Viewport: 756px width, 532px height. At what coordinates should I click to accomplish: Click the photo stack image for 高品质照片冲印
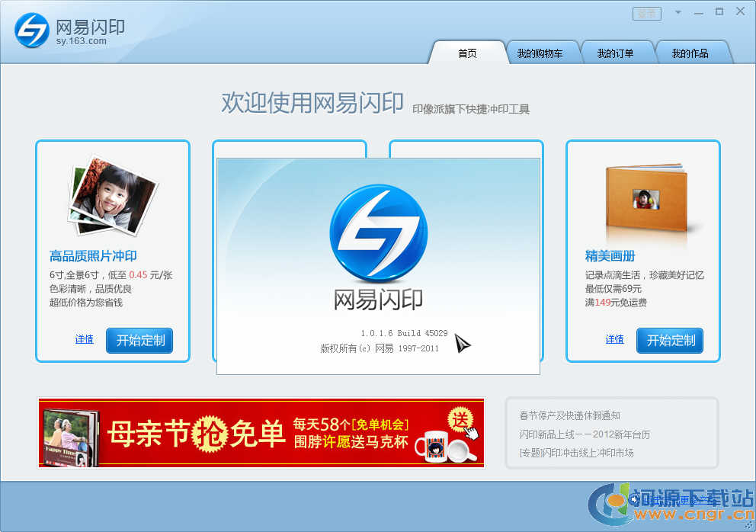pos(112,195)
